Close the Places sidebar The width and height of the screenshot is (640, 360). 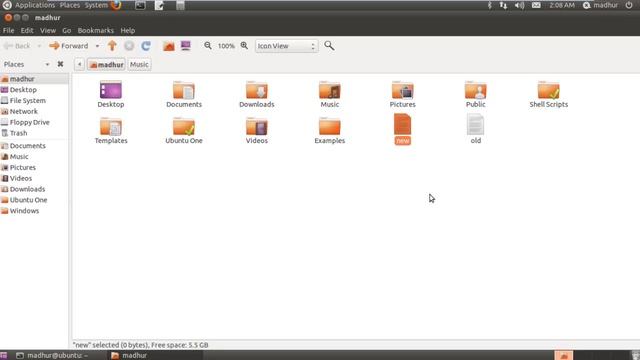click(60, 64)
